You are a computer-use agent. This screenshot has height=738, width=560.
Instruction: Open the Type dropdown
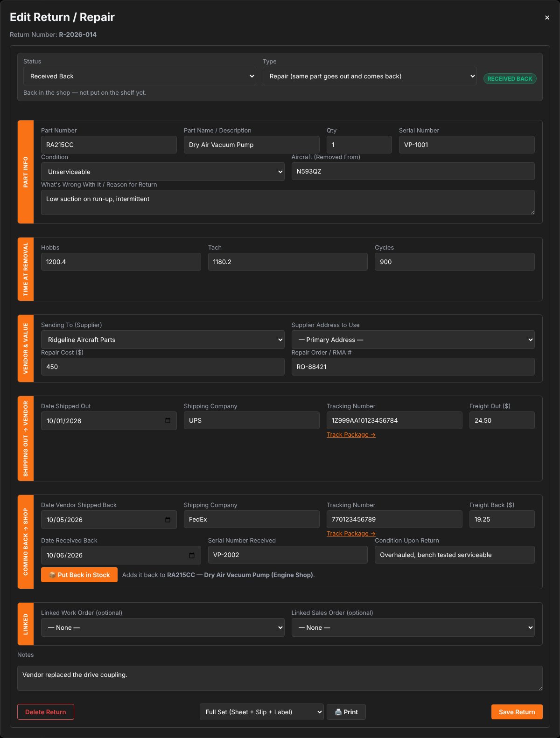(370, 76)
